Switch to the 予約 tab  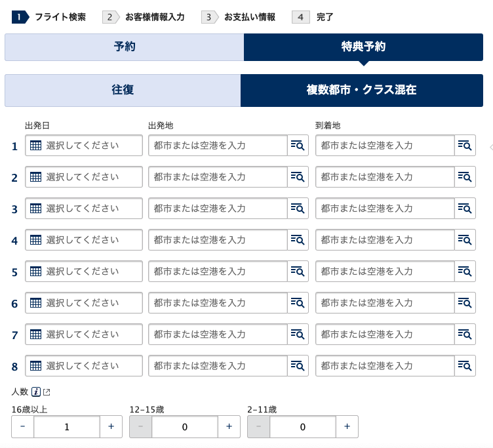pos(125,47)
